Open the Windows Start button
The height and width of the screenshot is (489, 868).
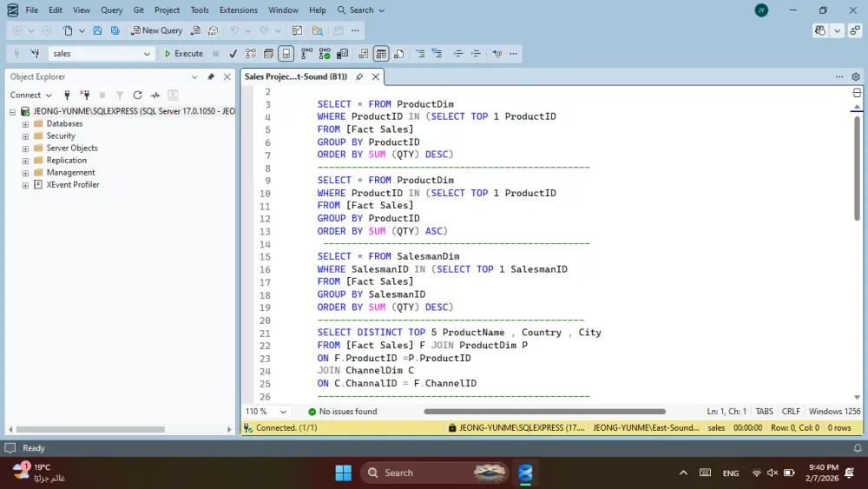tap(343, 472)
